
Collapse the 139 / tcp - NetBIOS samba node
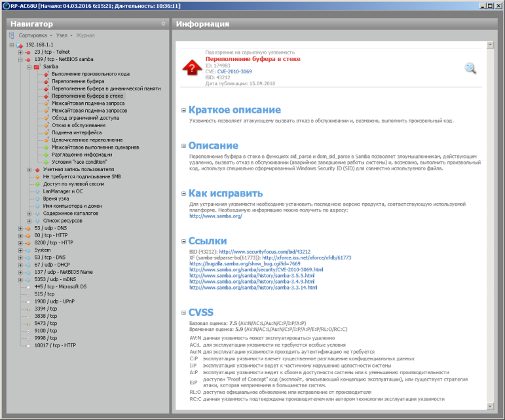point(20,60)
